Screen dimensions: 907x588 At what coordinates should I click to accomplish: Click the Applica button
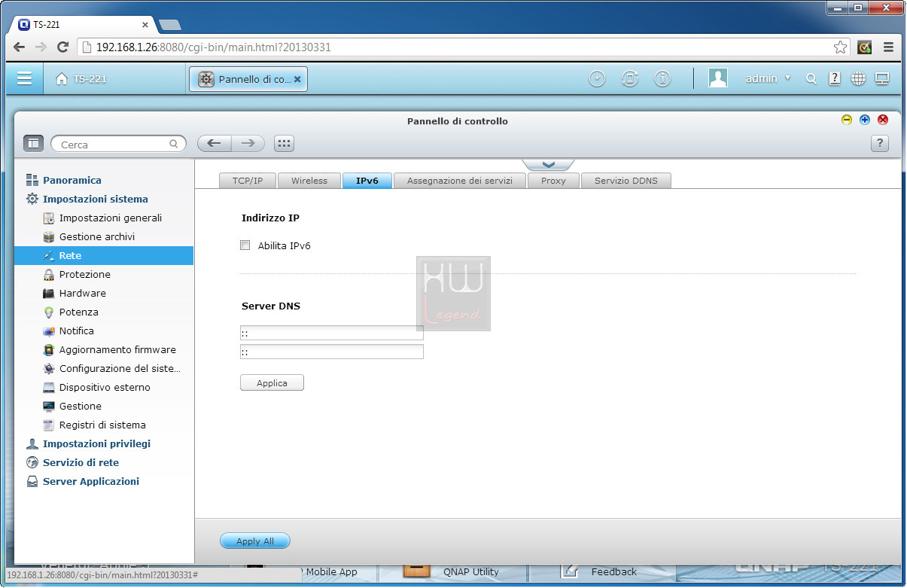tap(272, 383)
